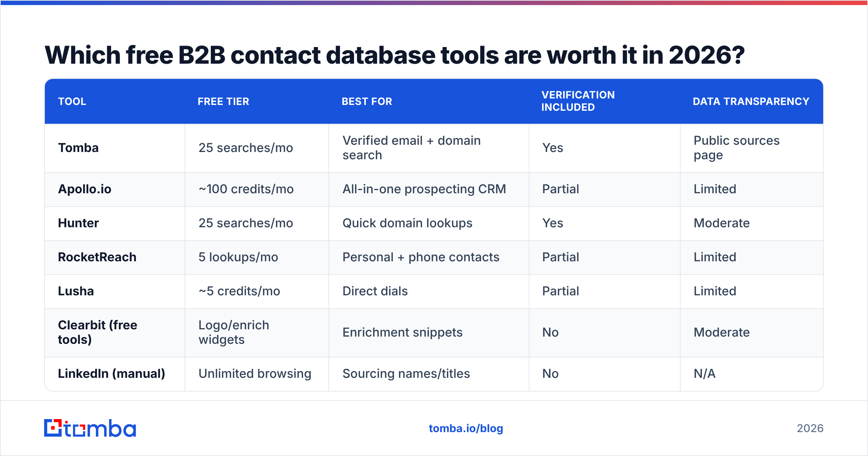Click Tomba's 25 searches/mo free tier cell
The height and width of the screenshot is (456, 868).
coord(257,148)
